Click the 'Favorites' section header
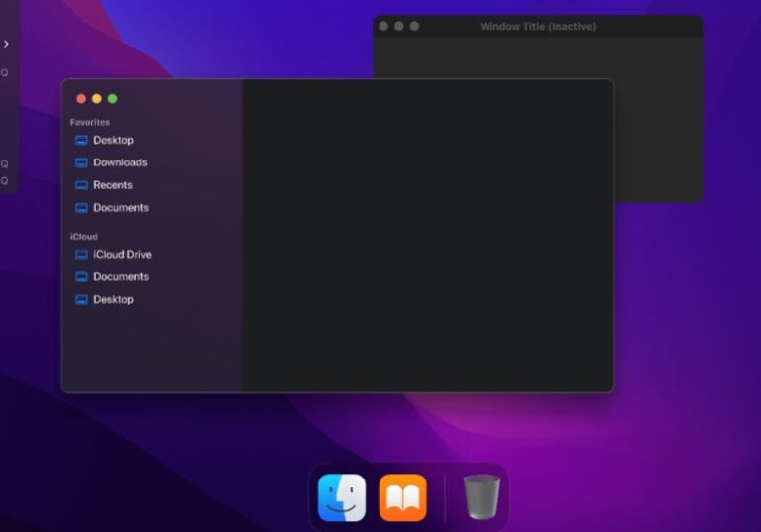This screenshot has width=761, height=532. pos(90,122)
